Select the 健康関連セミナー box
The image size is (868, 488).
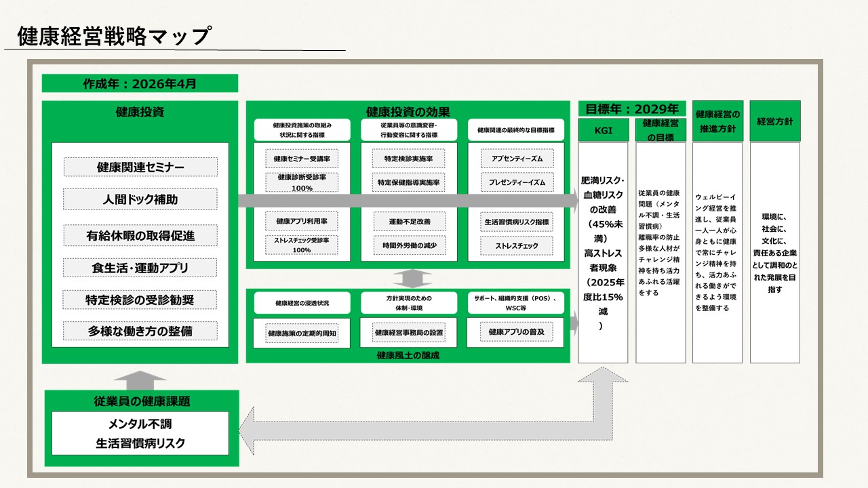140,167
